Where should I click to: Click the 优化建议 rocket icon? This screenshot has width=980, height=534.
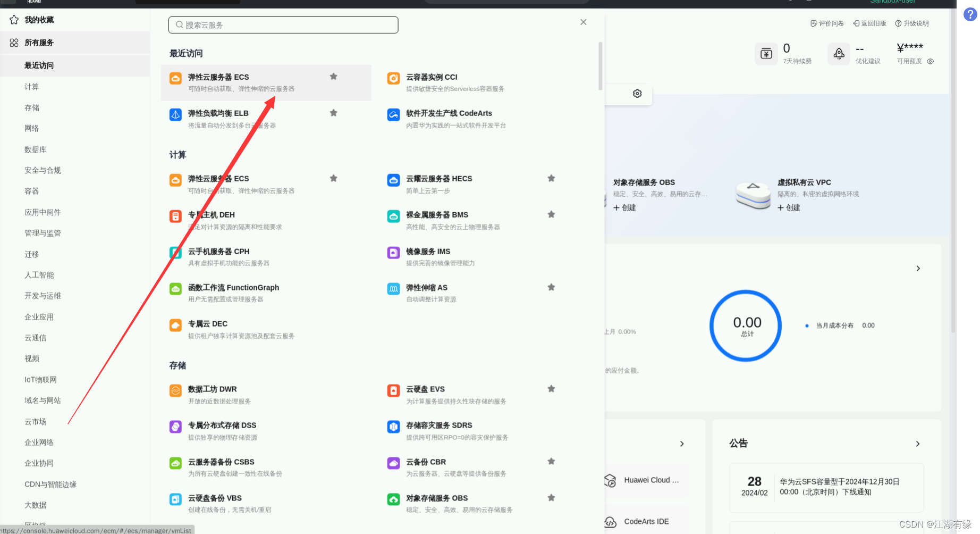point(839,54)
